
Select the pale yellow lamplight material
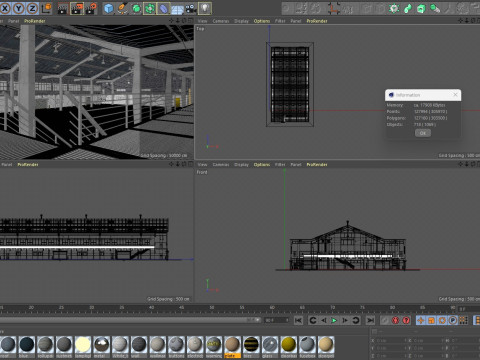(x=83, y=347)
